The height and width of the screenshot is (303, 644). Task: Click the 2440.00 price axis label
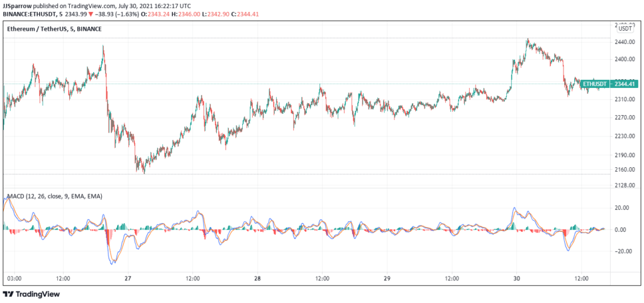point(625,42)
